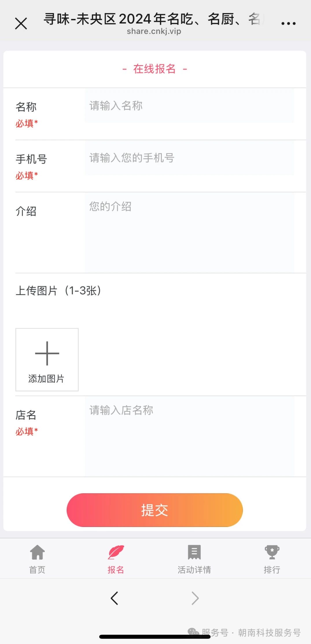The width and height of the screenshot is (311, 644).
Task: Open the three-dot more options menu
Action: (288, 23)
